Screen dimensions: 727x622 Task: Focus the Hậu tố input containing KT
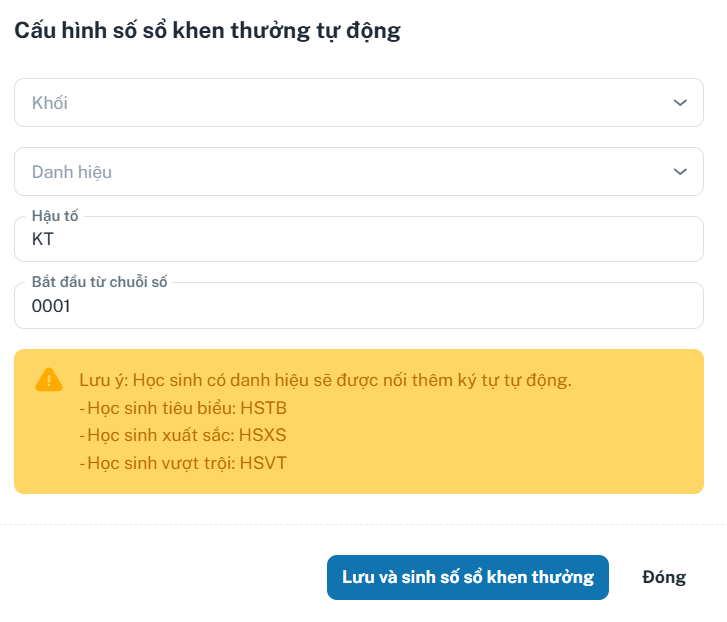tap(359, 239)
